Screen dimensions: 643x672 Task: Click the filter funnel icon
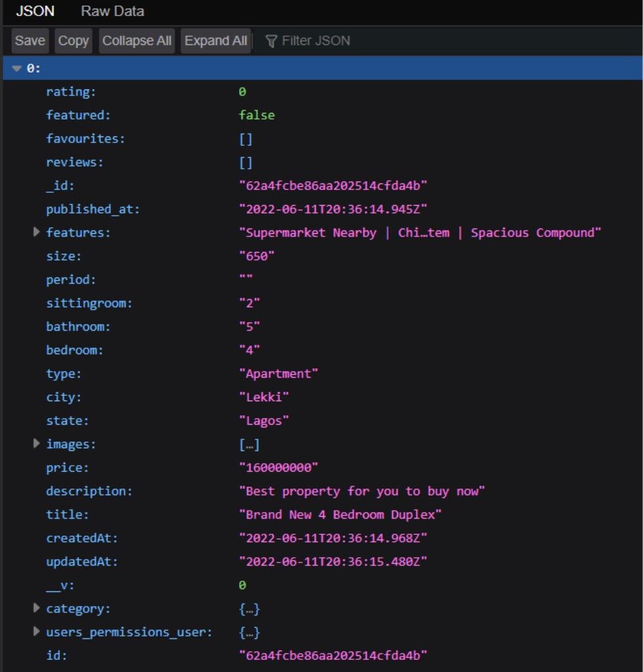271,41
